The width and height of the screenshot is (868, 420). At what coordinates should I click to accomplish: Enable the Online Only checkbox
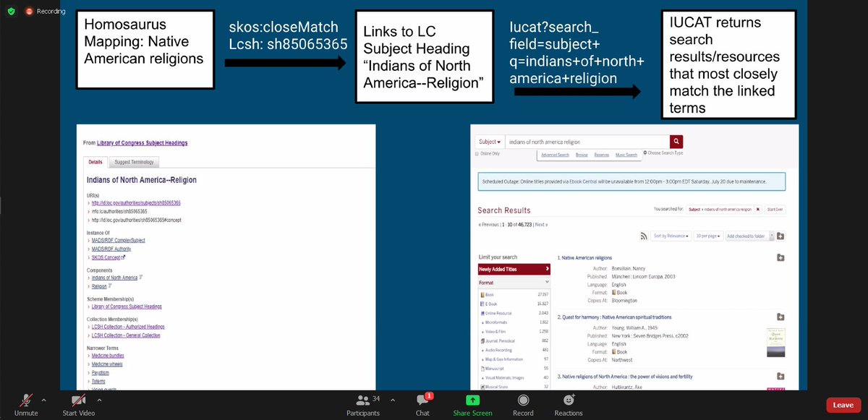pyautogui.click(x=476, y=154)
